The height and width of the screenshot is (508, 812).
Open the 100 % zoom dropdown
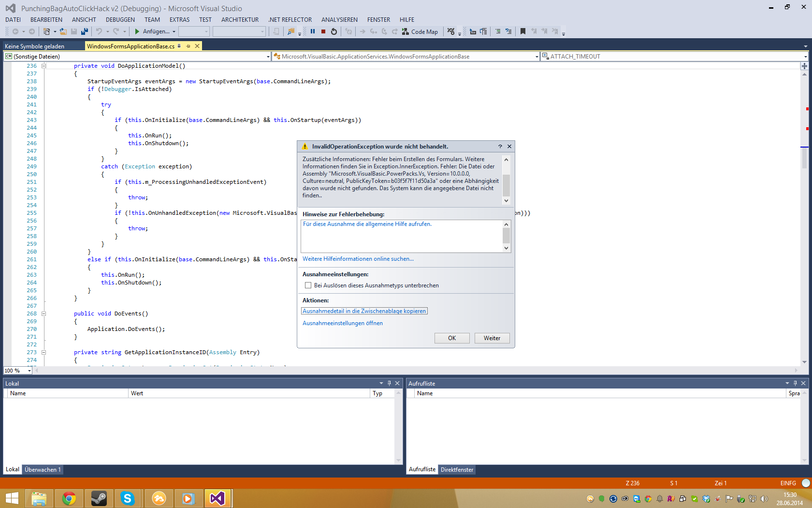click(29, 371)
